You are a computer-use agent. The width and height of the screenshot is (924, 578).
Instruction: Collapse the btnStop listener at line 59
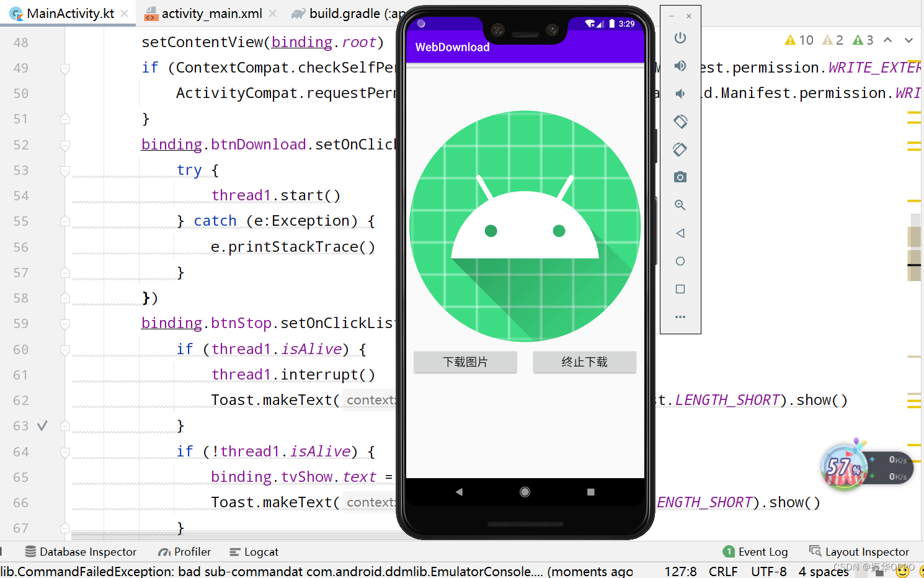(65, 324)
